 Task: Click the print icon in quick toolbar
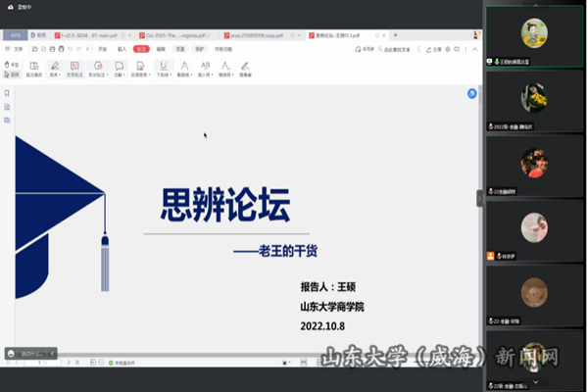pos(52,49)
